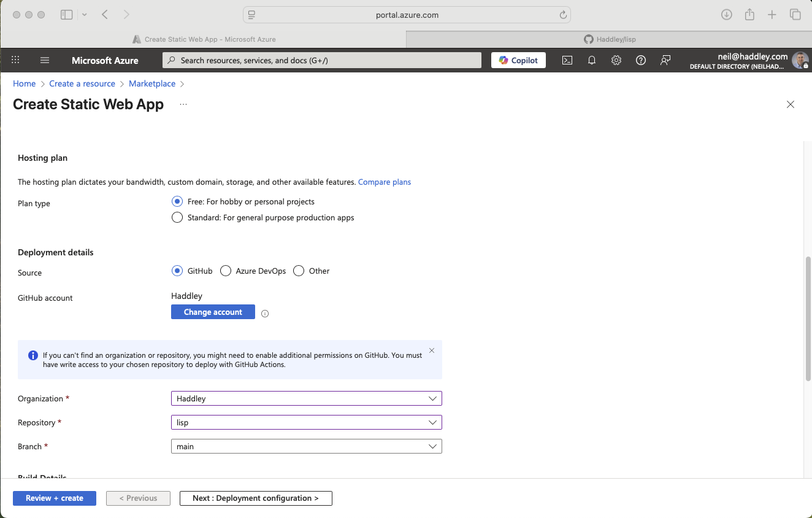Screen dimensions: 812x518
Task: Select the Free hosting plan type
Action: [177, 201]
